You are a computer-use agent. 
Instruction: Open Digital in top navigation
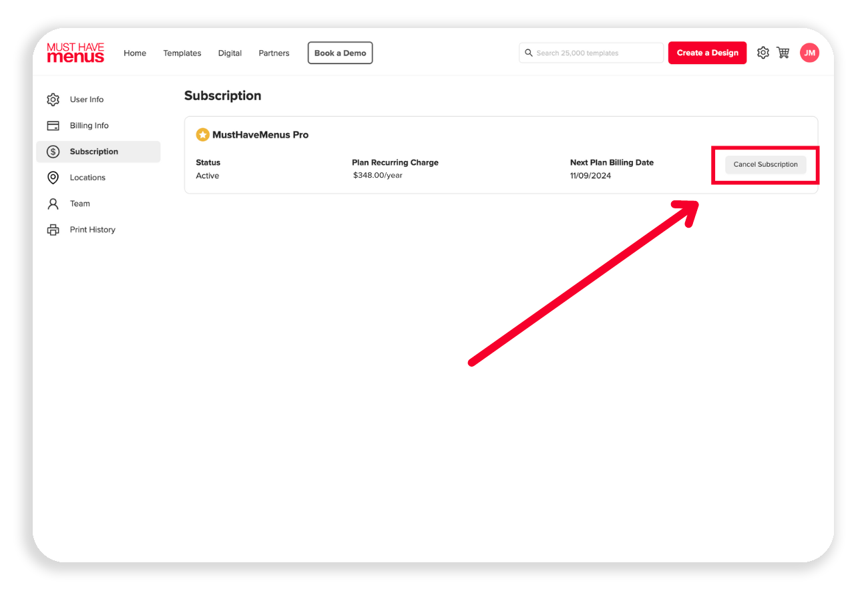[x=230, y=53]
